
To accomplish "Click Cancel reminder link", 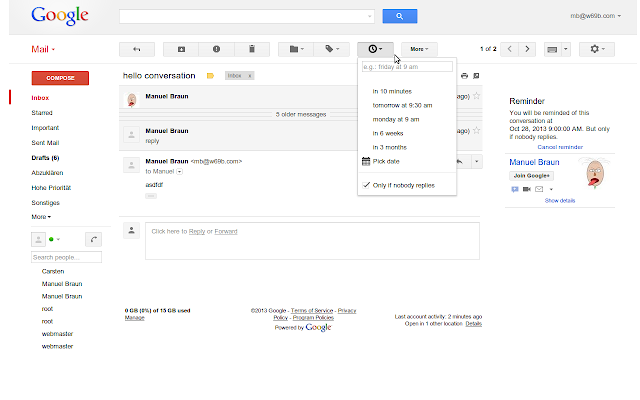I will coord(560,147).
